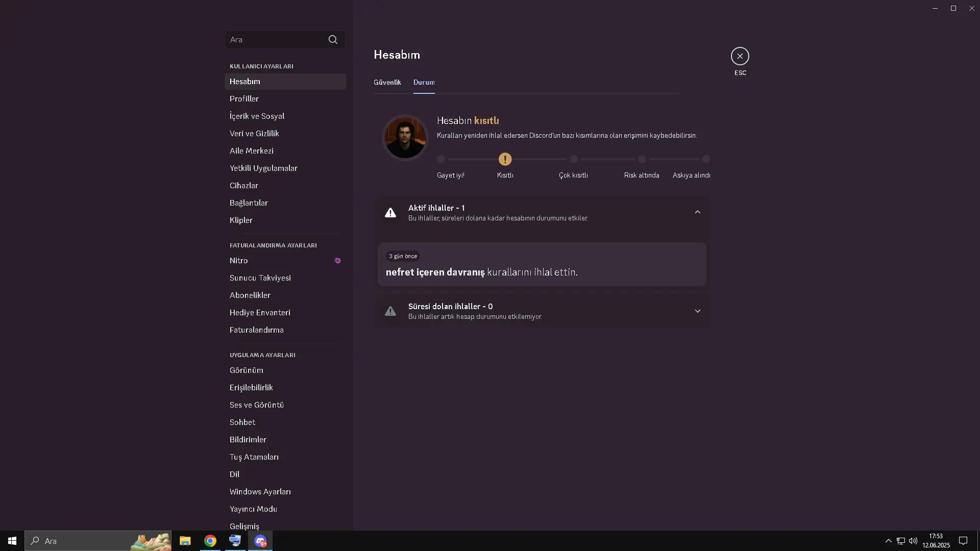Click the Aktif ihlaller warning triangle icon
Screen dimensions: 980x551
[390, 213]
